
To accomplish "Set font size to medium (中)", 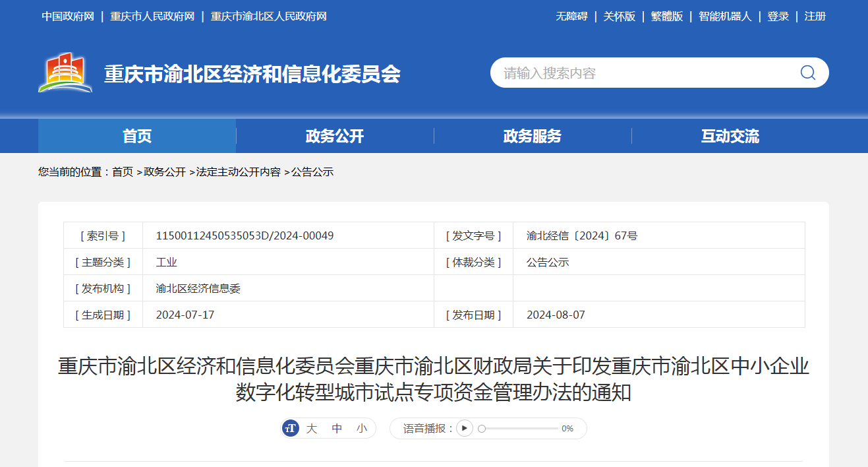I will [x=337, y=429].
